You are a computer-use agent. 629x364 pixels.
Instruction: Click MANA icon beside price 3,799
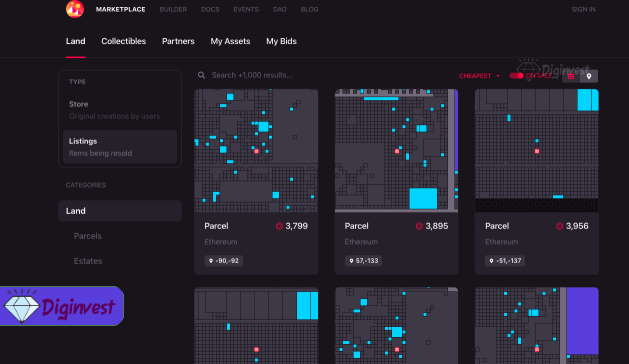coord(279,226)
